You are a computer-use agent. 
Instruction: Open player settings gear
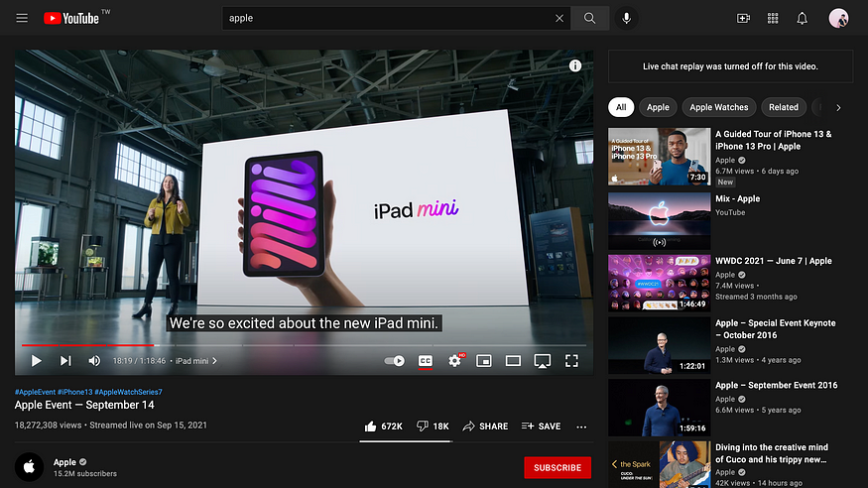(455, 361)
